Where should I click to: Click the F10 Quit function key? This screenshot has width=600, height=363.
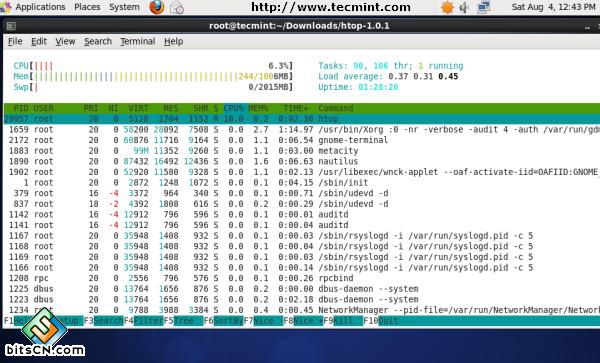click(x=381, y=321)
